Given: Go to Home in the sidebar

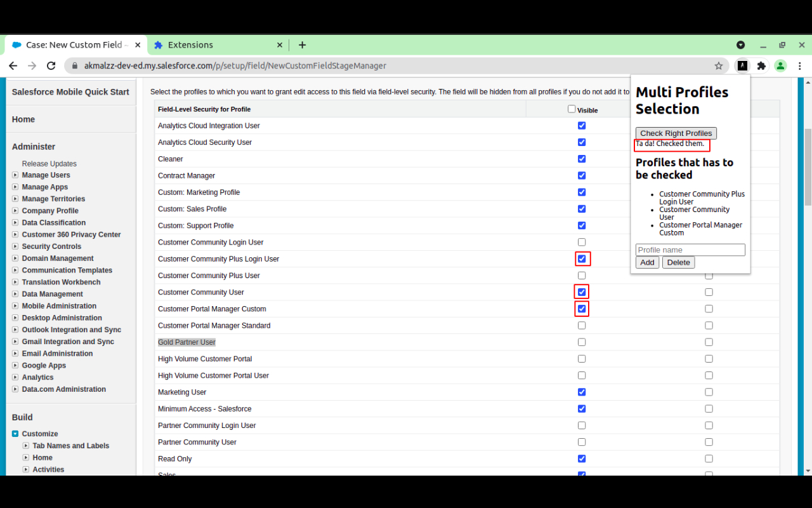Looking at the screenshot, I should pos(23,119).
